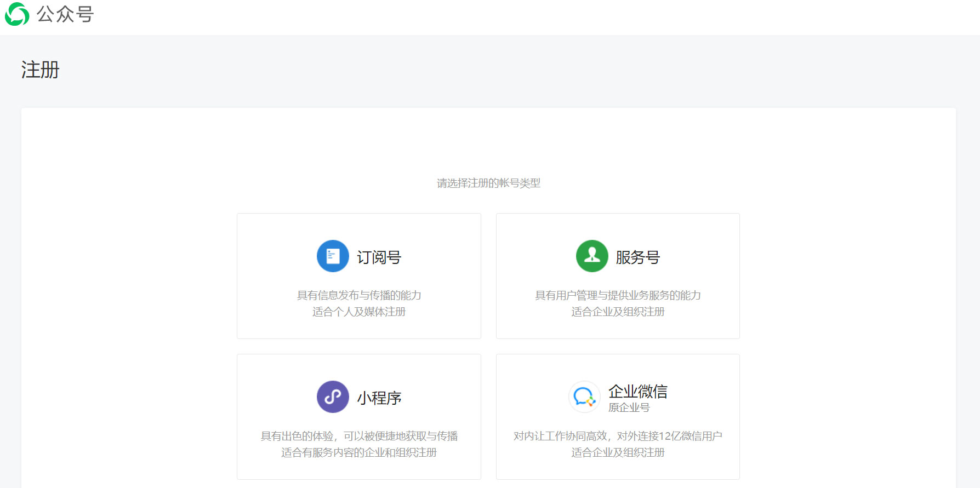The width and height of the screenshot is (980, 488).
Task: Click the 原企业号 subtitle text
Action: click(629, 407)
